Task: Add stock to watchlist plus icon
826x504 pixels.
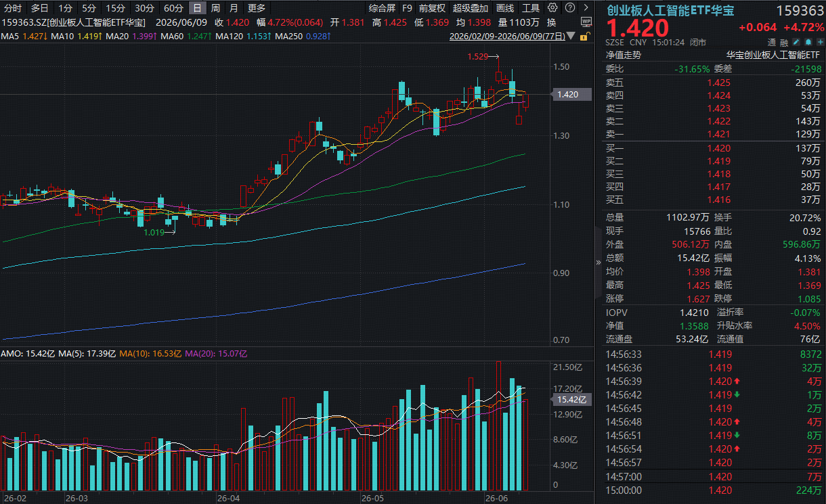Action: pyautogui.click(x=819, y=42)
